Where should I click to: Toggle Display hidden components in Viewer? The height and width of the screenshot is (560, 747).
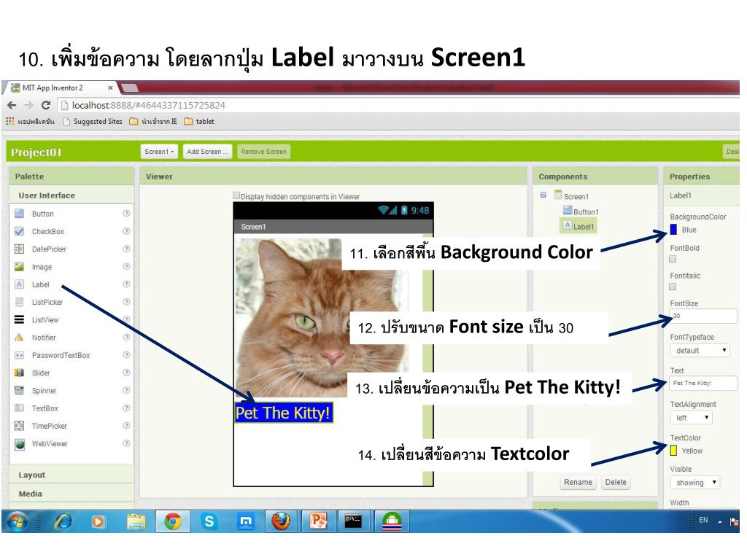pos(236,195)
